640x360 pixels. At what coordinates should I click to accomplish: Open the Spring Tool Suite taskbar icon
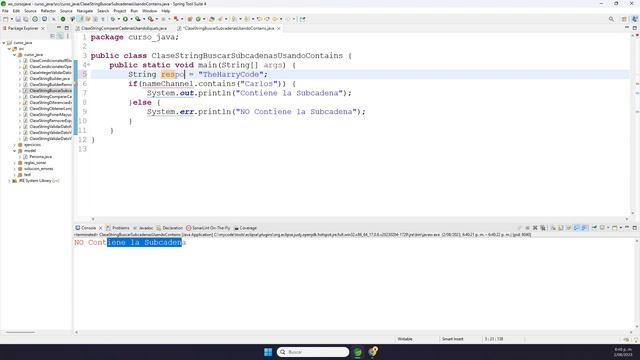(x=358, y=352)
